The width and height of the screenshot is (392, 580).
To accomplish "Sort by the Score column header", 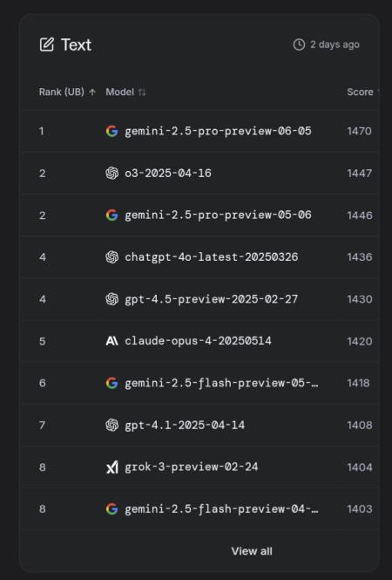I will [x=361, y=92].
